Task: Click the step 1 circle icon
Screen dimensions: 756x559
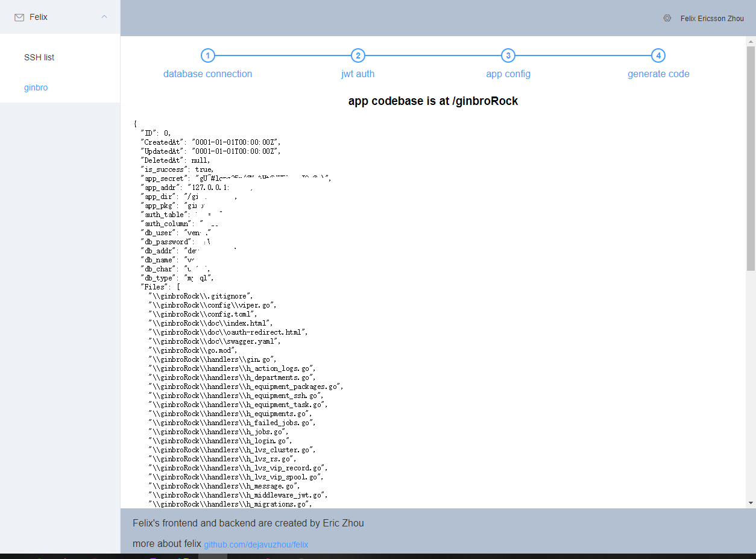Action: coord(207,55)
